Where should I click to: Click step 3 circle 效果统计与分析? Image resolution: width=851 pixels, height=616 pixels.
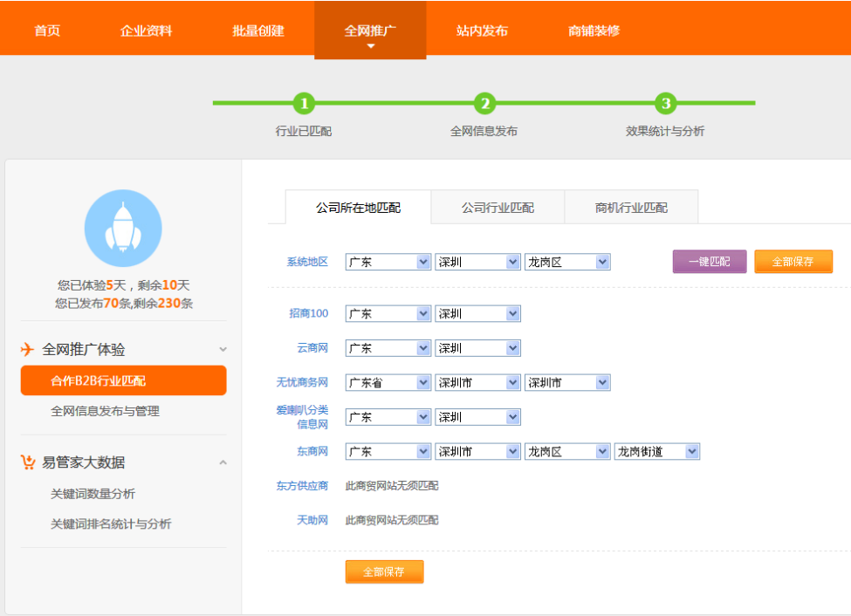pyautogui.click(x=666, y=104)
